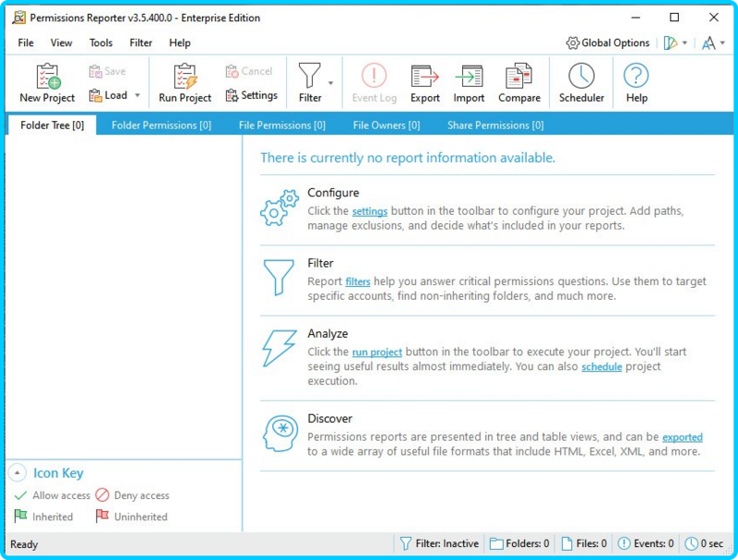This screenshot has height=560, width=738.
Task: Follow the 'exported' link under Discover
Action: pos(683,437)
